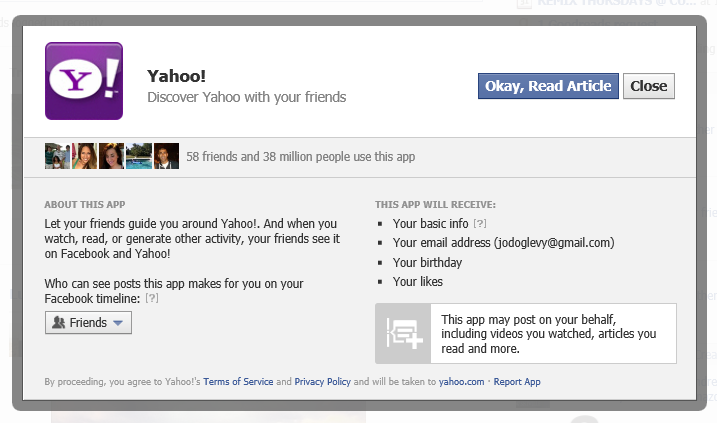This screenshot has height=423, width=717.
Task: Click help [?] next to Your basic info
Action: click(x=480, y=223)
